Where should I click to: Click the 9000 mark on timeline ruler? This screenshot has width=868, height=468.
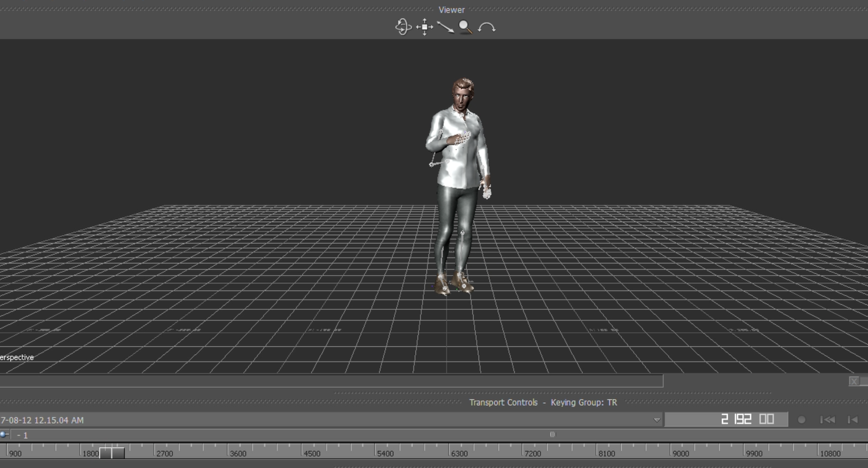[x=680, y=454]
